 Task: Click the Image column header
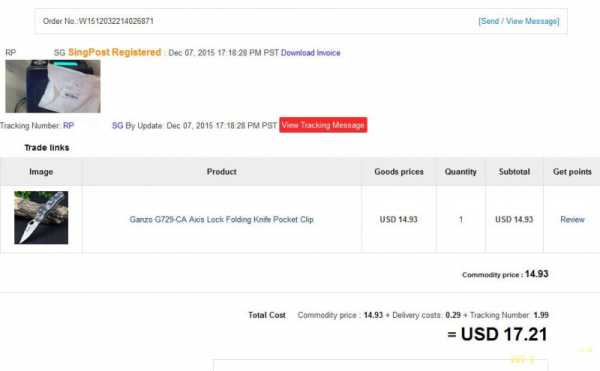(41, 172)
